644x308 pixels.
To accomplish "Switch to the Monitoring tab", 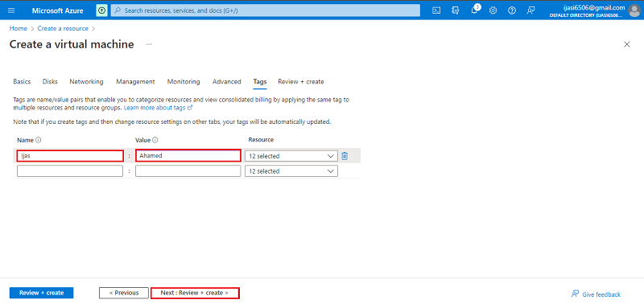I will (x=184, y=81).
